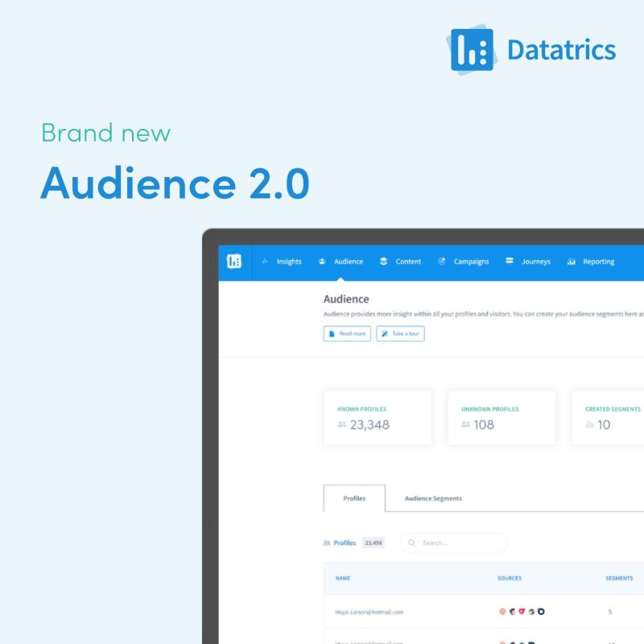Select the Created Segments card
The height and width of the screenshot is (644, 644).
(608, 418)
